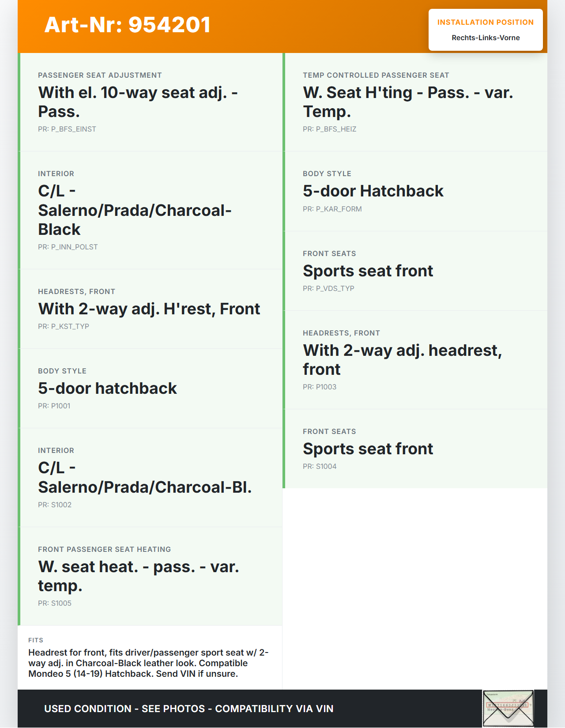The height and width of the screenshot is (728, 565).
Task: Select Sports seat front P_VDS_TYP card
Action: point(415,271)
